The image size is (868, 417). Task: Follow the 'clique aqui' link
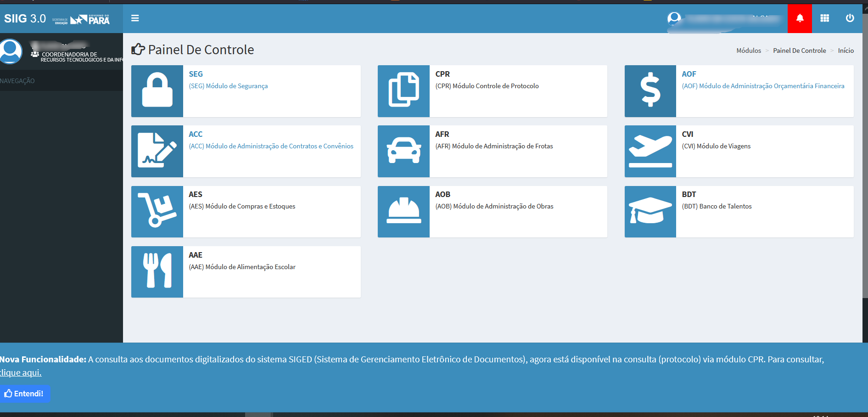click(x=21, y=373)
